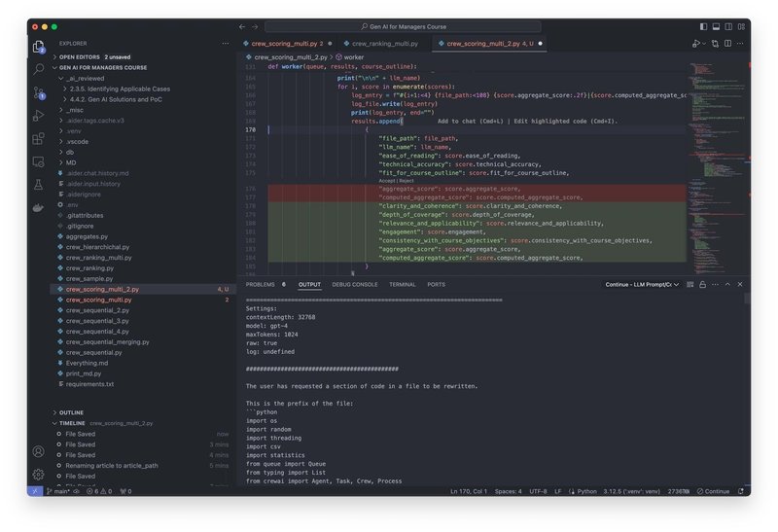Open the Testing flask view
This screenshot has height=532, width=778.
point(38,185)
